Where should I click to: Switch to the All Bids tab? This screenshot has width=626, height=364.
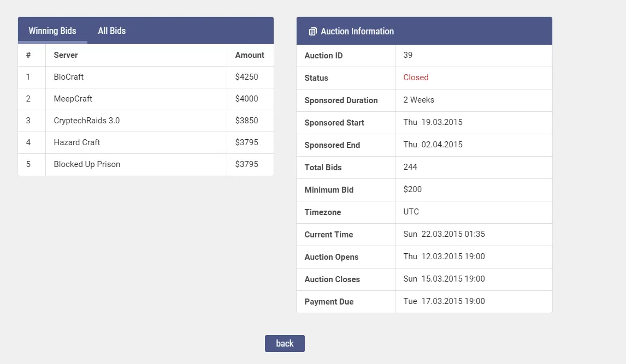(x=112, y=31)
